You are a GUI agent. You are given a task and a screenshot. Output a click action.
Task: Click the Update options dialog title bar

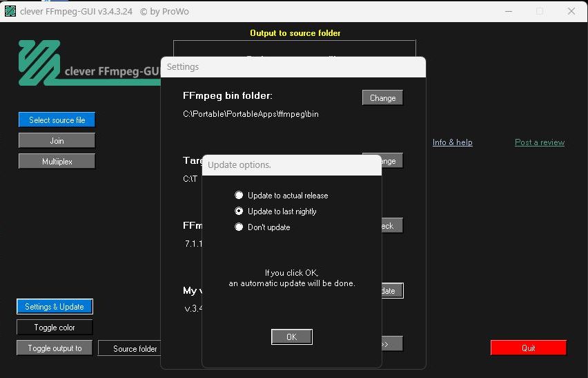click(292, 165)
